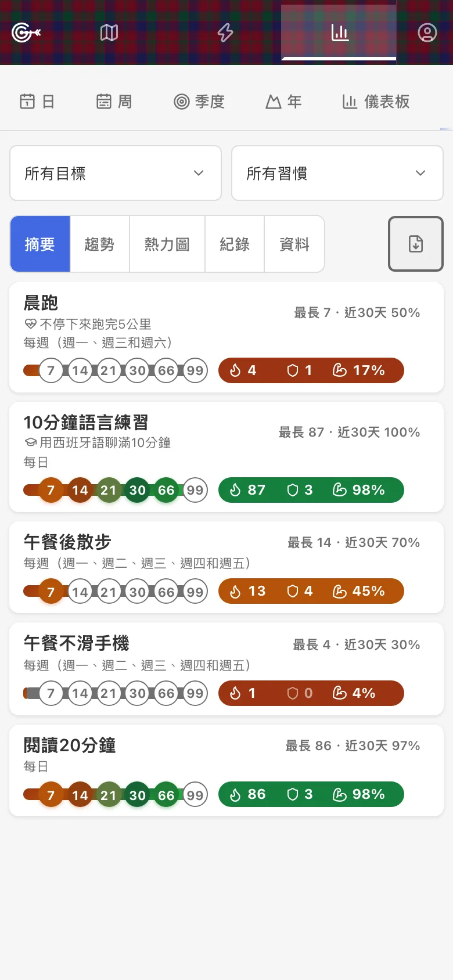
Task: Tap the shield icon on 午餐不滑手機 card
Action: pos(293,693)
